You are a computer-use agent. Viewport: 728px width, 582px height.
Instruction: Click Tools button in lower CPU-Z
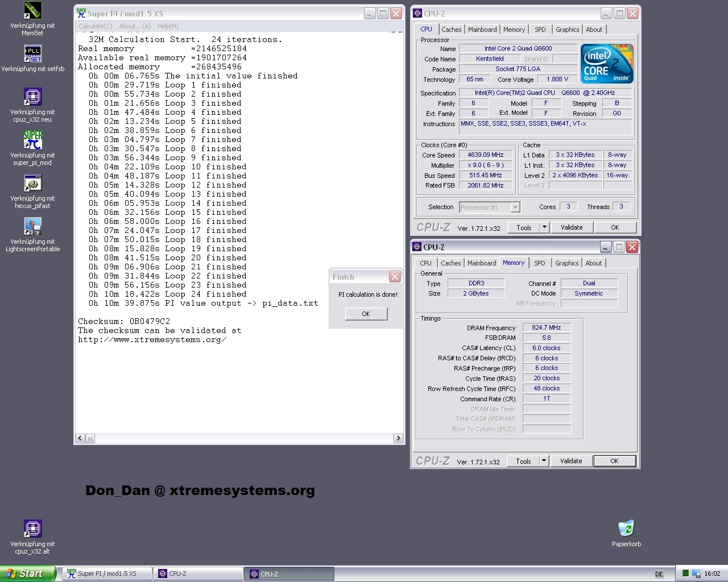pyautogui.click(x=523, y=461)
